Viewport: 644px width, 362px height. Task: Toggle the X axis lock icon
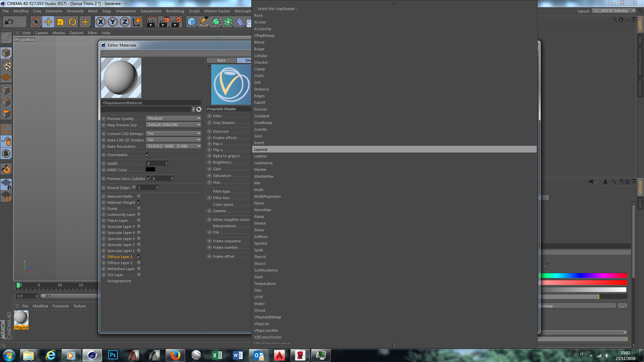(x=100, y=22)
